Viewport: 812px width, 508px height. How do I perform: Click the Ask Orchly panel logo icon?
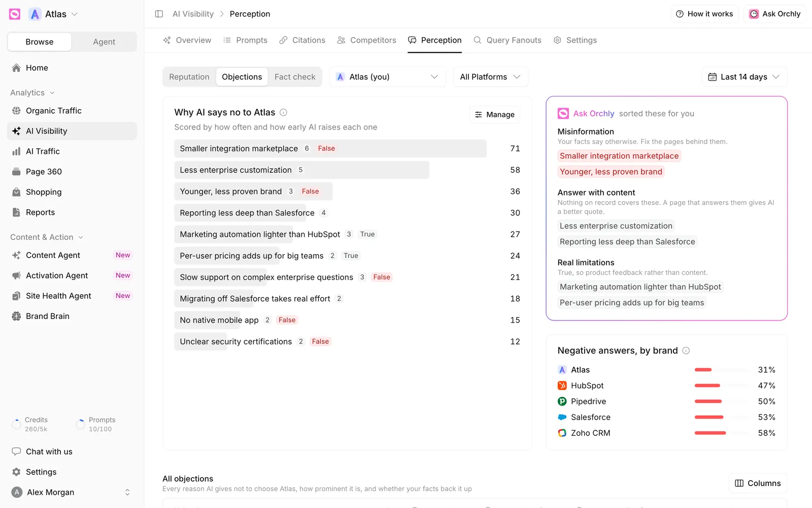coord(563,113)
